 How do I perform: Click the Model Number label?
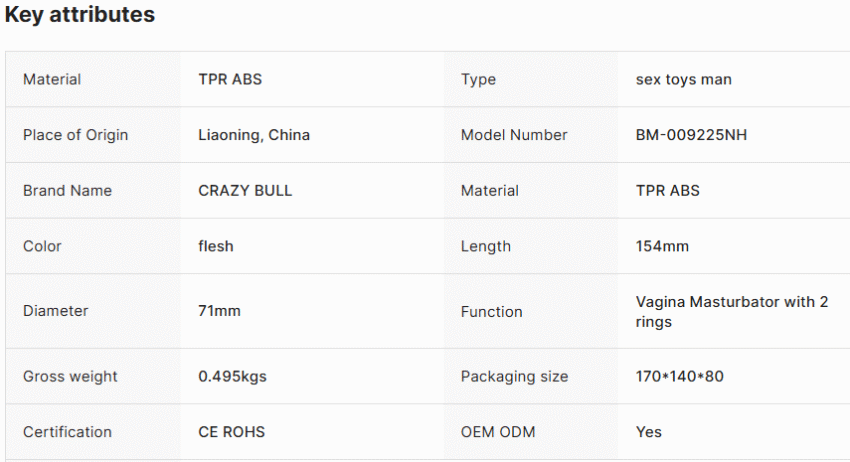coord(514,135)
